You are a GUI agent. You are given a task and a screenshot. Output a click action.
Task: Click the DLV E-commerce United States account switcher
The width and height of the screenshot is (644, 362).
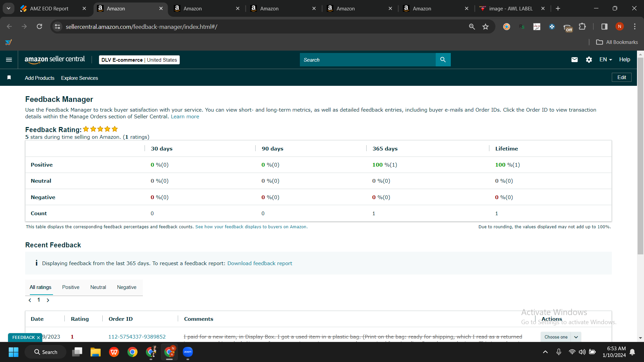tap(139, 60)
